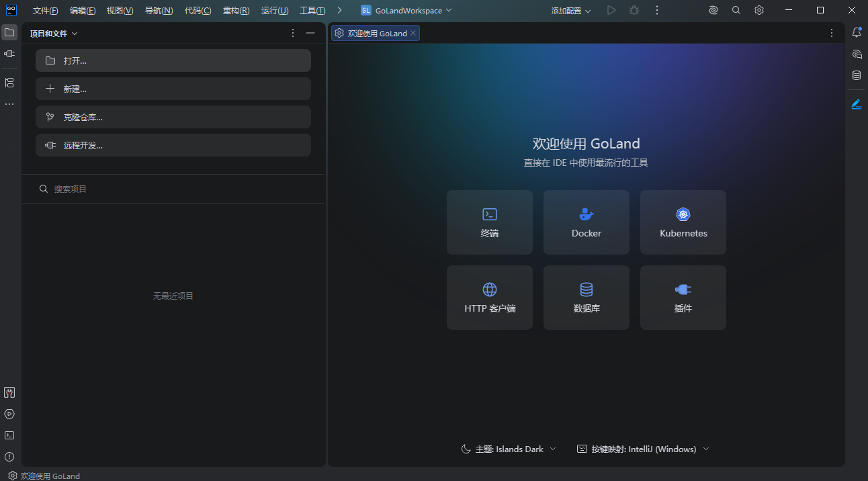Open the 添加配置 run configuration dropdown
The width and height of the screenshot is (868, 481).
(x=571, y=11)
